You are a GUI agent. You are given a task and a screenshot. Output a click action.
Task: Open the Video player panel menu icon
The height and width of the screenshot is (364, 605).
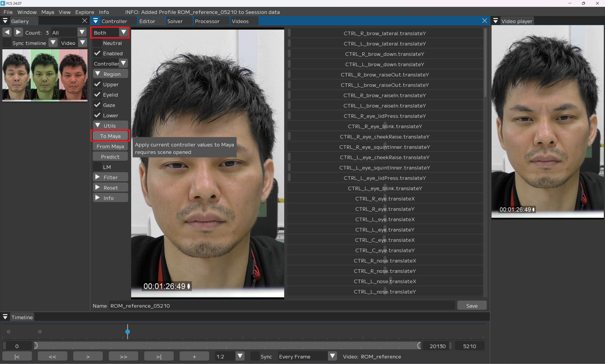coord(495,21)
